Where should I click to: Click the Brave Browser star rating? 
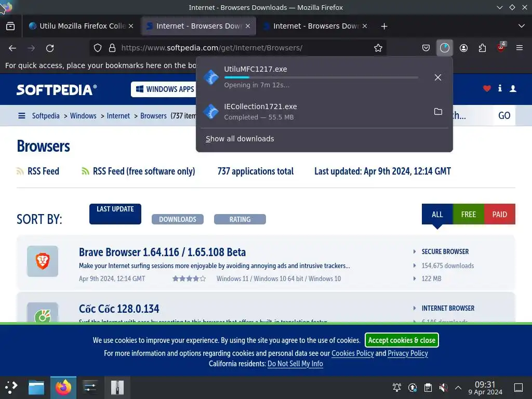coord(189,278)
